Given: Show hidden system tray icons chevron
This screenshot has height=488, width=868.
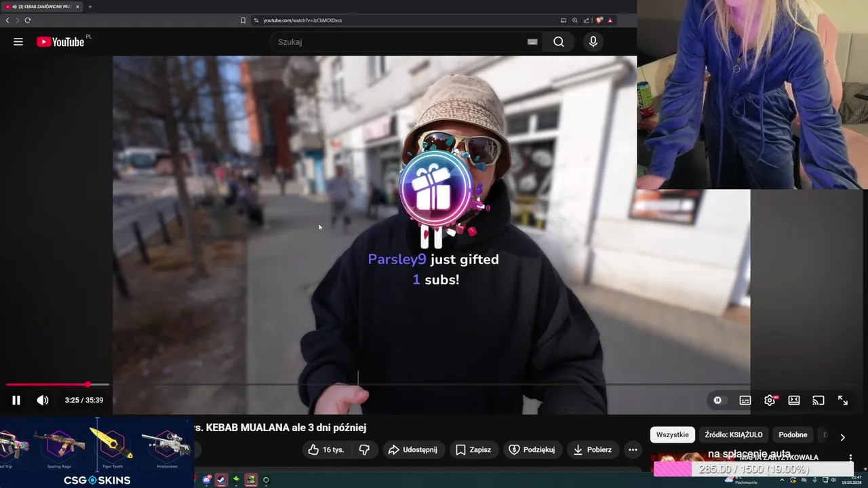Looking at the screenshot, I should (x=781, y=480).
